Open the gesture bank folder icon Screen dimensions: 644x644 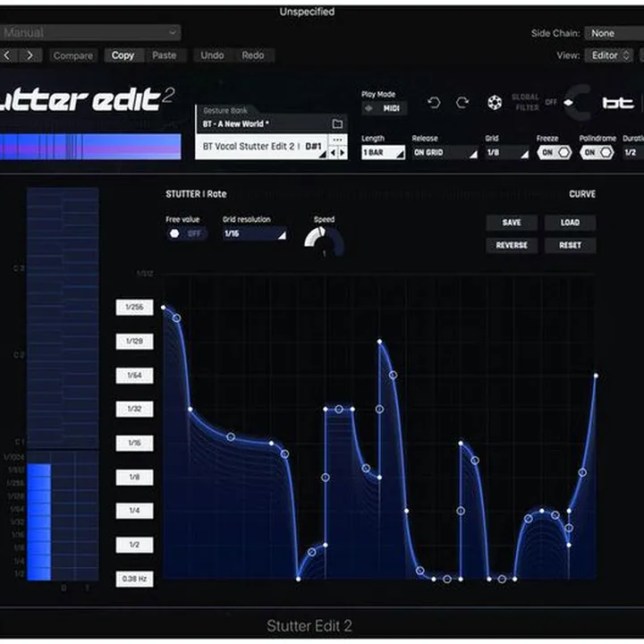click(x=337, y=123)
